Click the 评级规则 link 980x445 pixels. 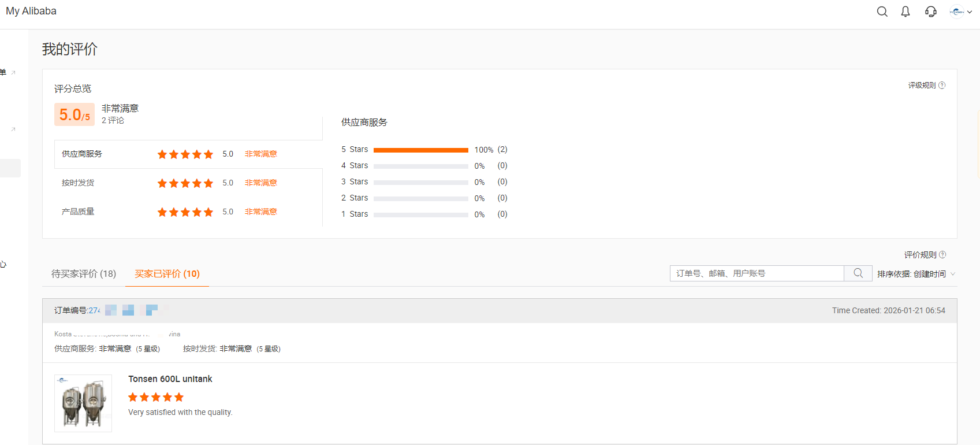click(x=921, y=86)
